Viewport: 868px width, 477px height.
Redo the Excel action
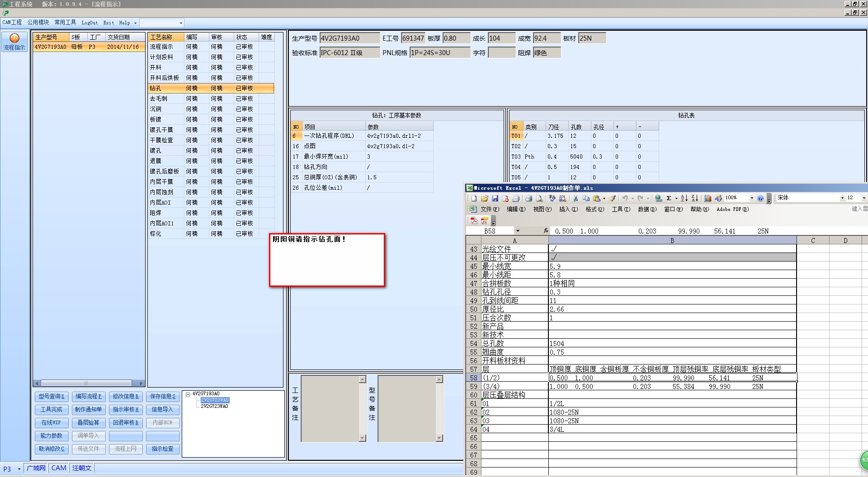click(x=640, y=198)
